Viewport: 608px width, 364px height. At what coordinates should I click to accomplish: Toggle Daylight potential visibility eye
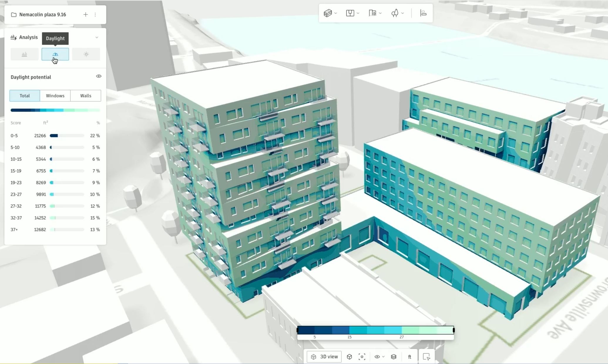click(x=99, y=76)
